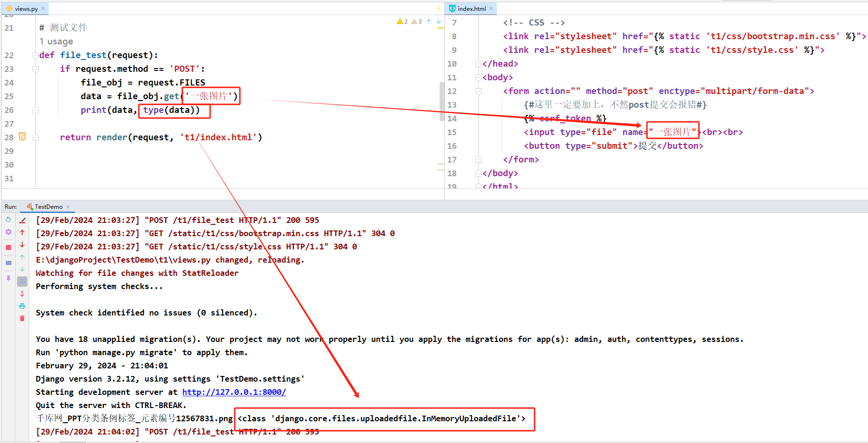Screen dimensions: 868x443
Task: Click the restore layout icon in Run panel
Action: click(x=8, y=263)
